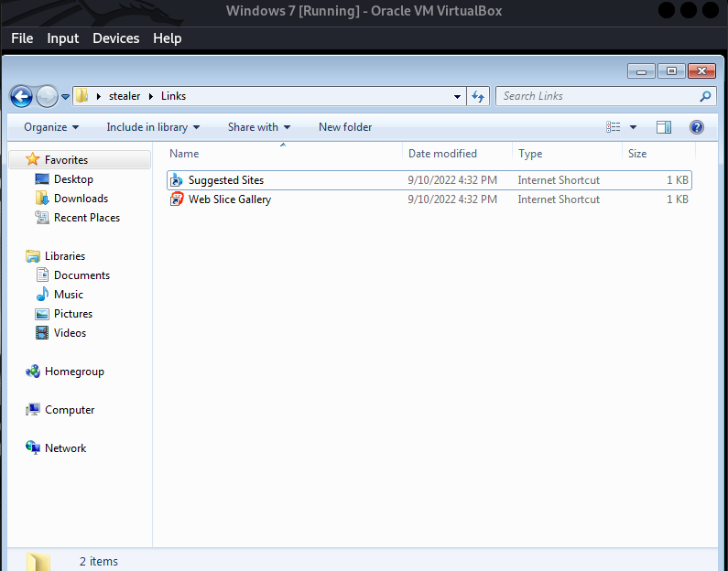Sort by Date modified column
Screen dimensions: 728x571
[x=457, y=154]
